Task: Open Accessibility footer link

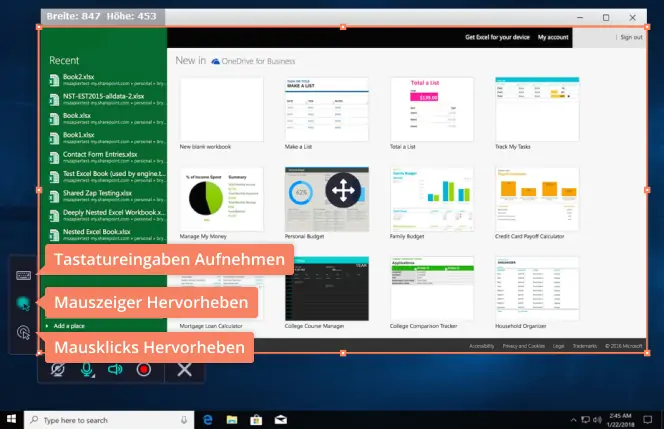Action: point(481,346)
